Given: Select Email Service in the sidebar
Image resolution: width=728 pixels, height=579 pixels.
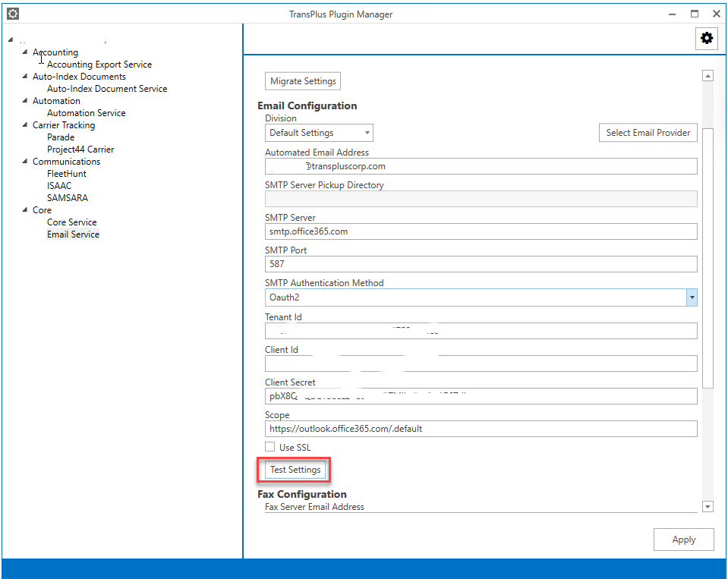Looking at the screenshot, I should (73, 234).
